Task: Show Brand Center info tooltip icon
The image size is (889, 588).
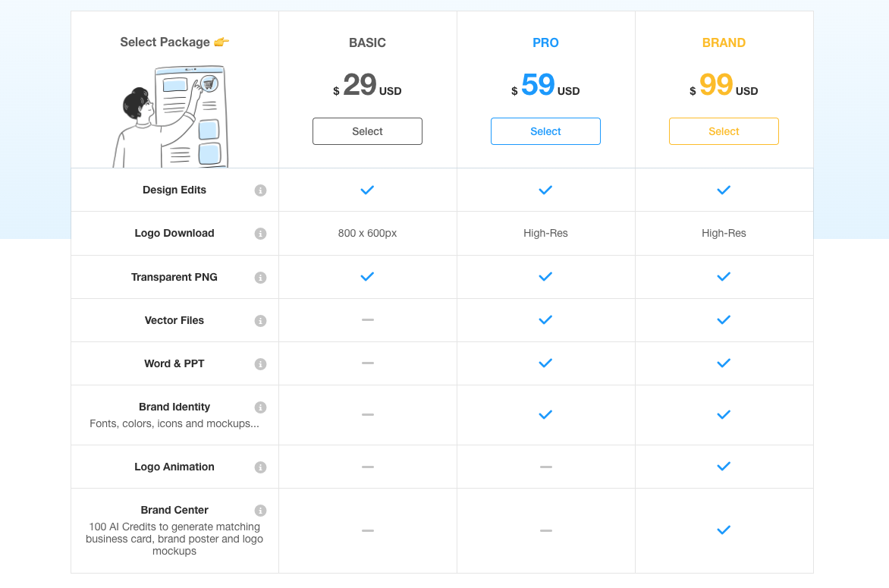Action: click(x=260, y=511)
